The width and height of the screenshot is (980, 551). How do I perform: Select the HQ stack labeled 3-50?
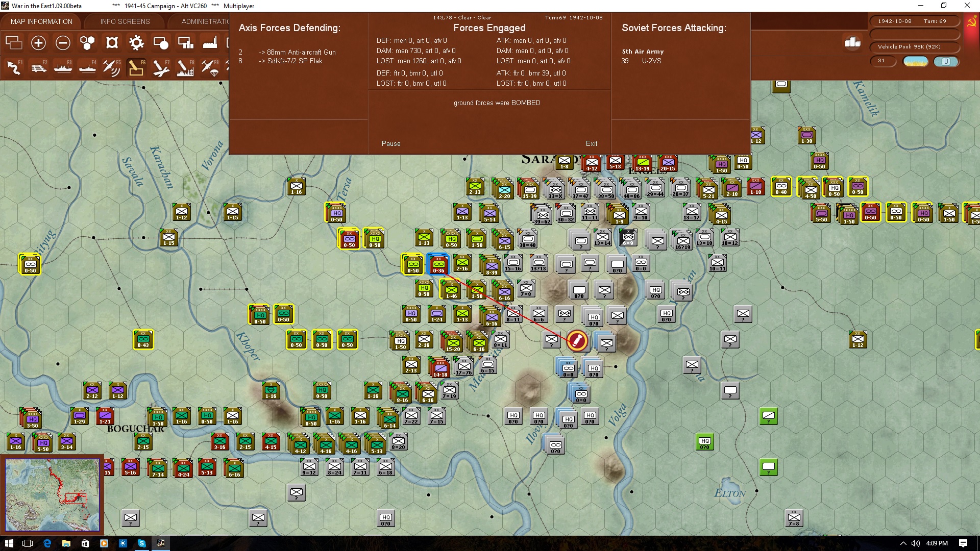click(31, 418)
